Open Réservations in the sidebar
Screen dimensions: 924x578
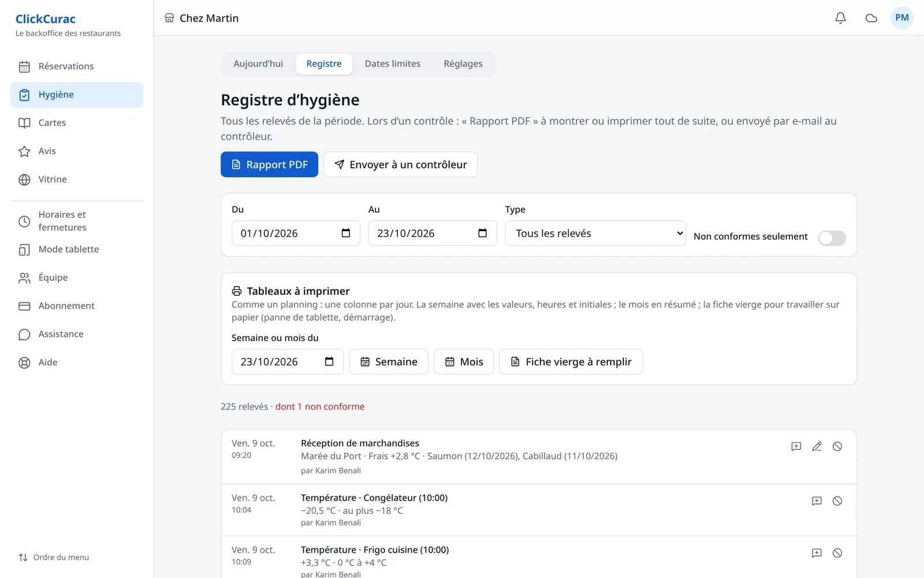click(x=77, y=66)
